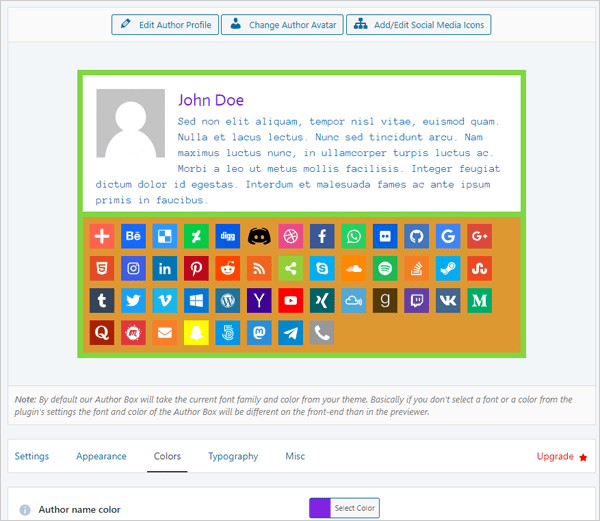This screenshot has width=600, height=521.
Task: Click the SoundCloud social icon
Action: tap(354, 269)
